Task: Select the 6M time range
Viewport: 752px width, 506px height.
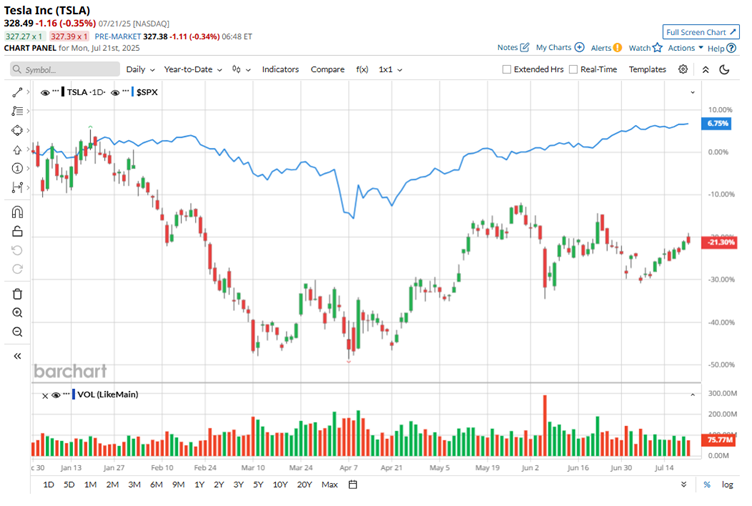Action: coord(156,484)
